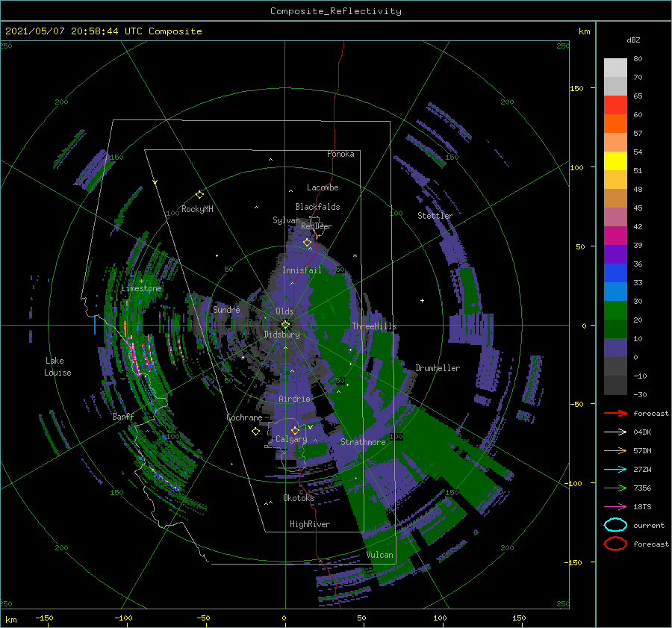Select the Drumheller label

[x=438, y=368]
